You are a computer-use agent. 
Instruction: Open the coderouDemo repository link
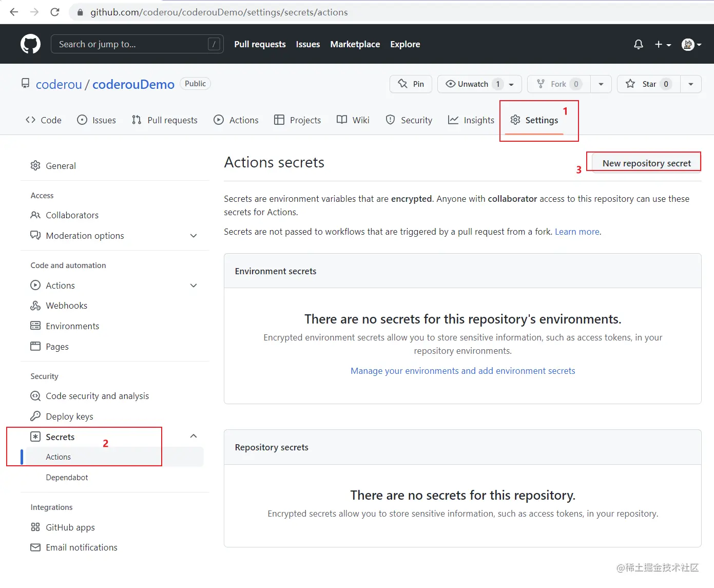133,84
